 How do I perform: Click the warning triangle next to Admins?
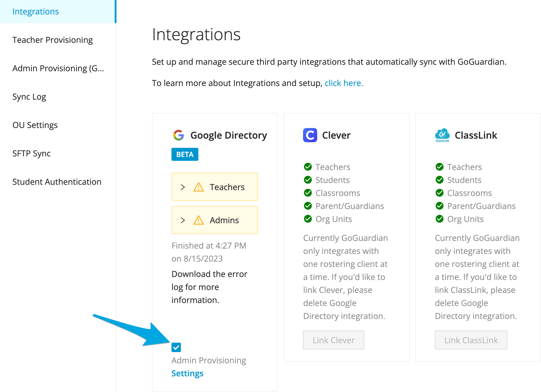coord(199,220)
